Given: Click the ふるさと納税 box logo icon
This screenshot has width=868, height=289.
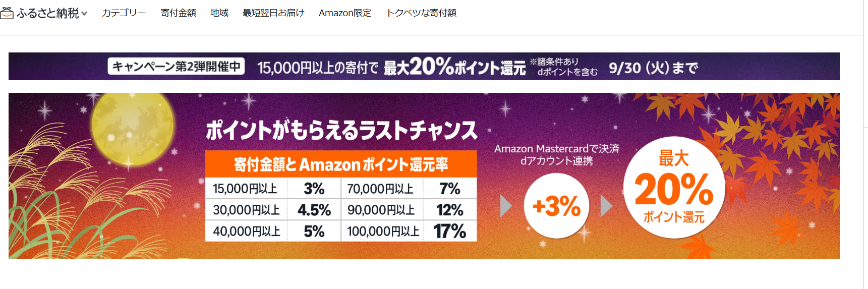Looking at the screenshot, I should click(x=7, y=13).
